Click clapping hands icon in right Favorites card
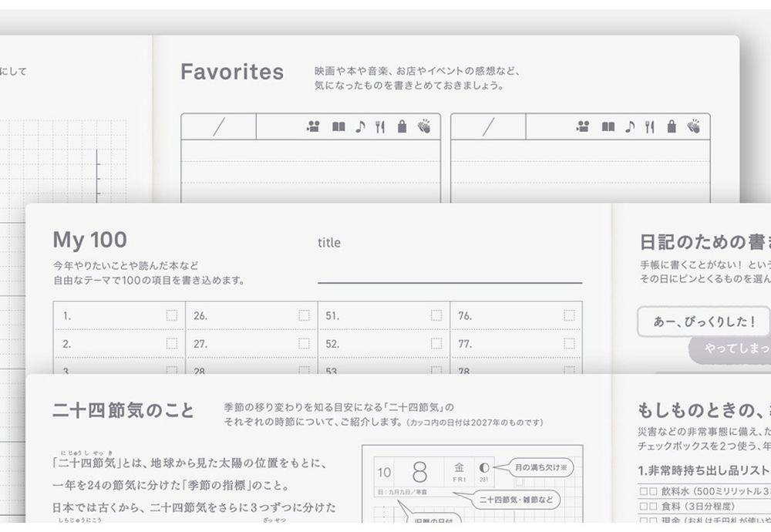Image resolution: width=771 pixels, height=532 pixels. [x=693, y=126]
